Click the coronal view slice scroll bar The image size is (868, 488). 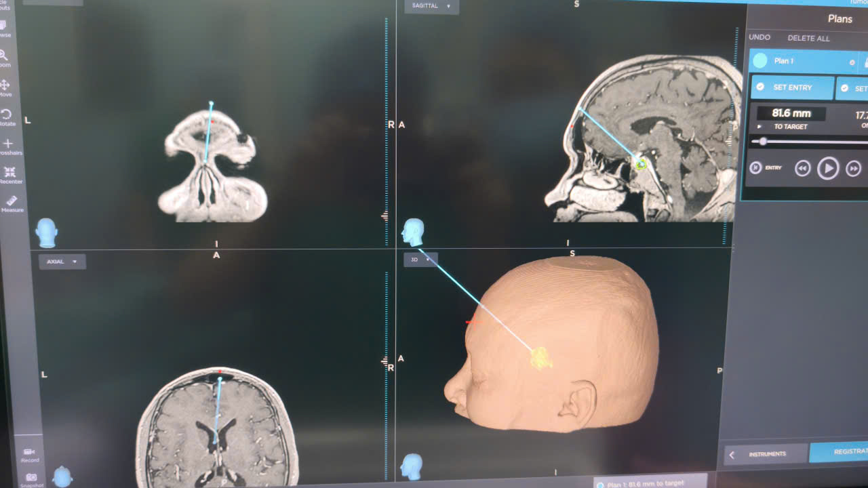click(387, 132)
